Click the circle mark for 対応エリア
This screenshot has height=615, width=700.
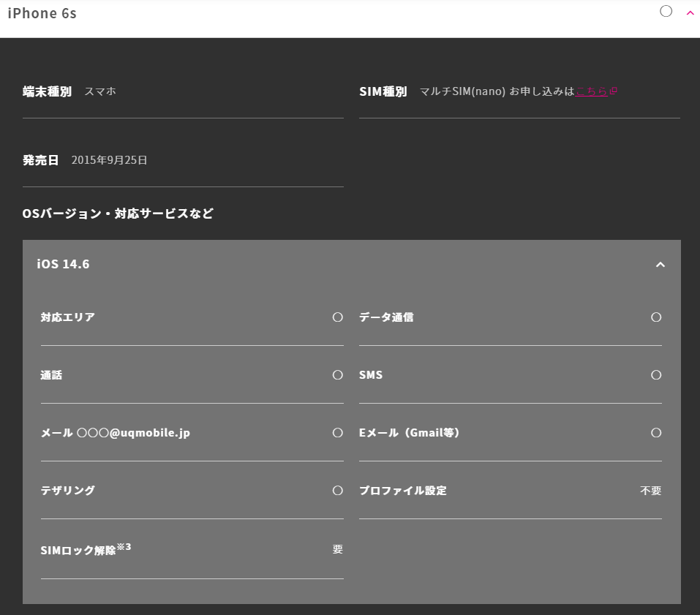tap(337, 317)
